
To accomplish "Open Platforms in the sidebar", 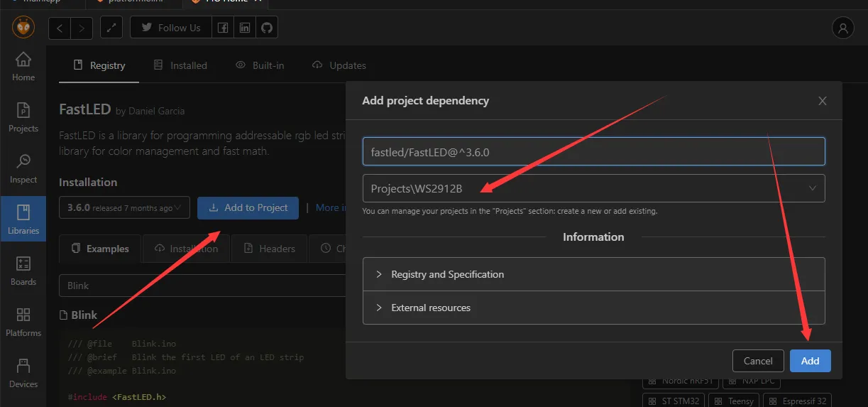I will tap(23, 322).
